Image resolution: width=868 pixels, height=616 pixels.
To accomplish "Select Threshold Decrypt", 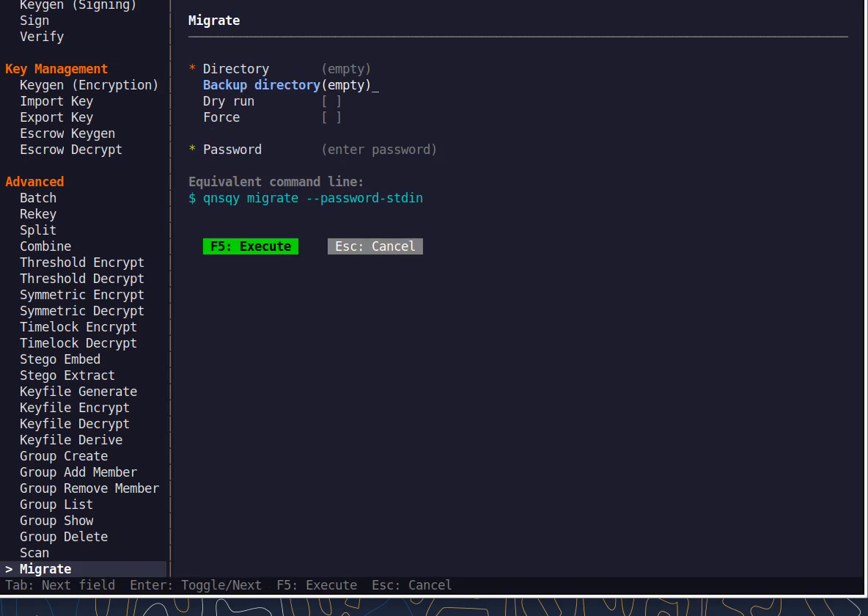I will coord(82,279).
